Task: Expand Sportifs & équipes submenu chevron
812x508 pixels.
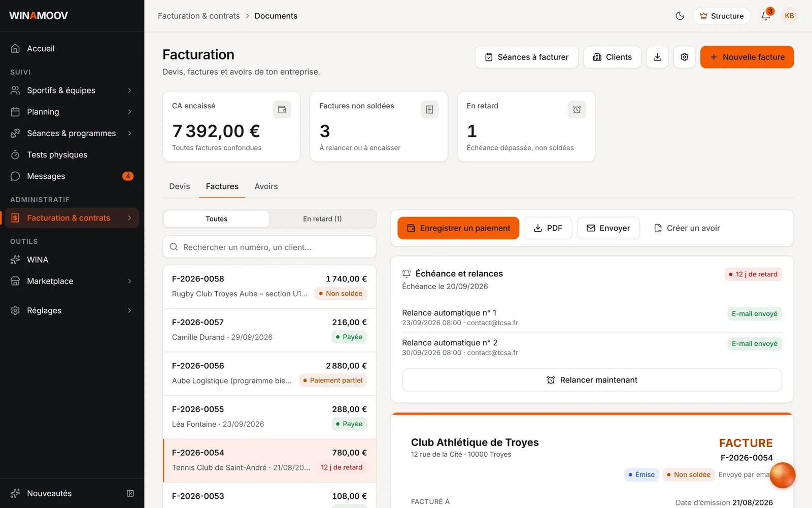Action: (x=130, y=90)
